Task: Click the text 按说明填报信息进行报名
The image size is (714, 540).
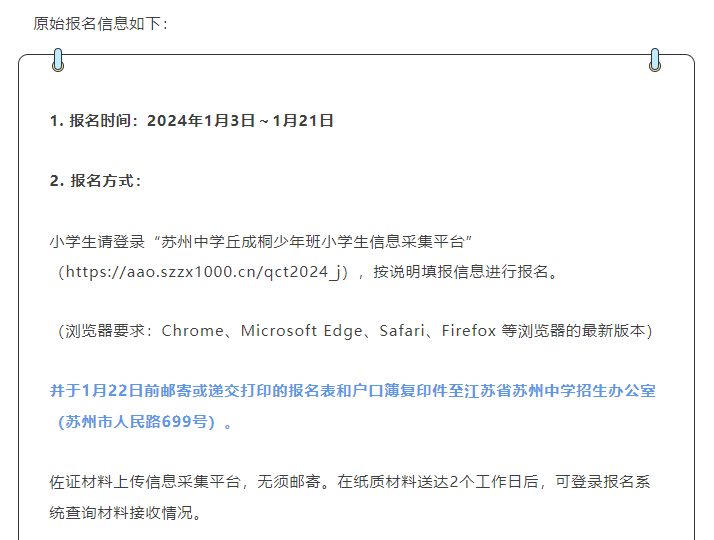Action: click(460, 272)
